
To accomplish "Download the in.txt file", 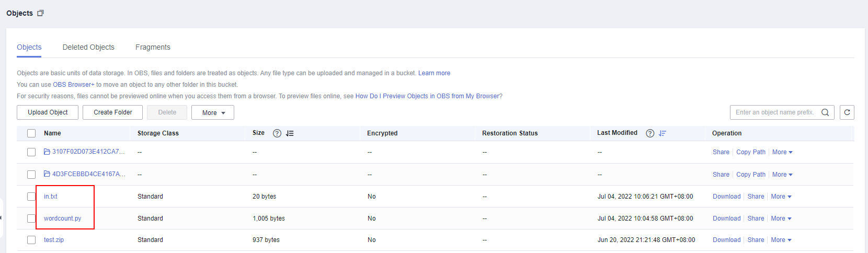I will click(726, 197).
